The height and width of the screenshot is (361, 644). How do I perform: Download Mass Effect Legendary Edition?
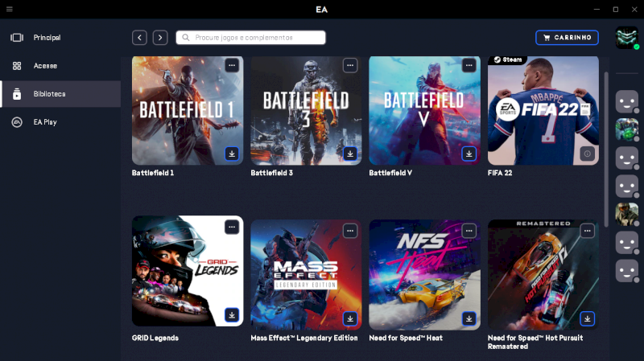click(x=350, y=318)
